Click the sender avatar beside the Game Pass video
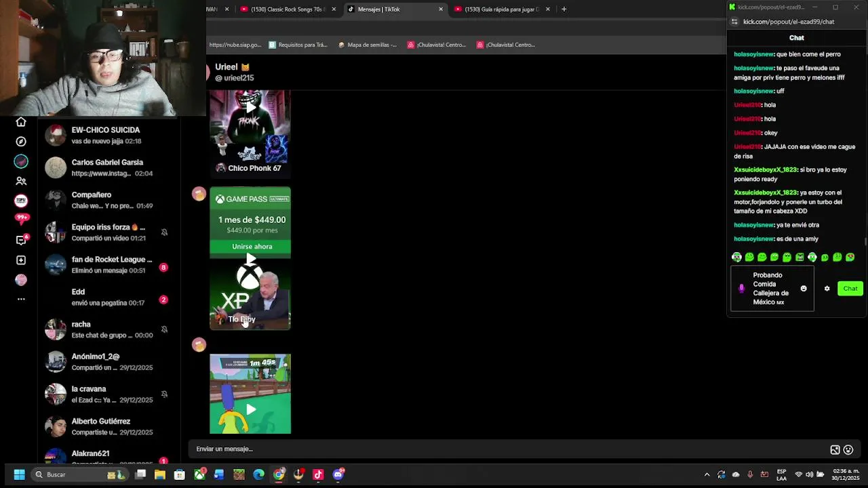The height and width of the screenshot is (488, 868). pos(199,195)
